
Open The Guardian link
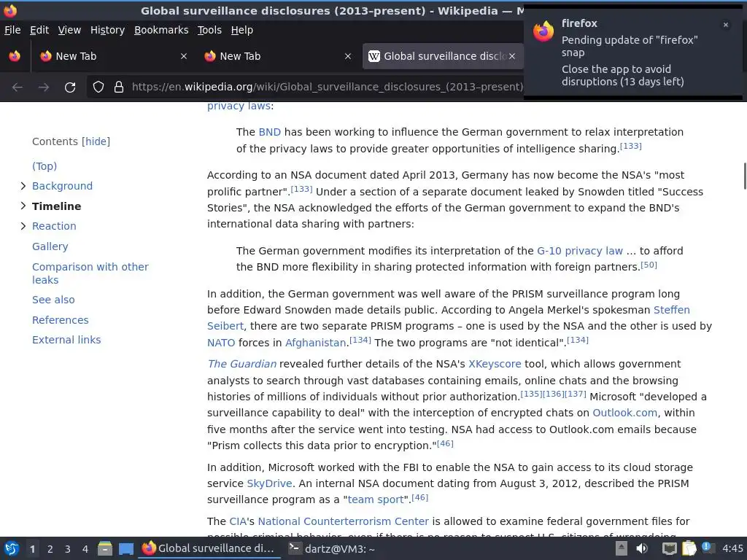tap(242, 364)
